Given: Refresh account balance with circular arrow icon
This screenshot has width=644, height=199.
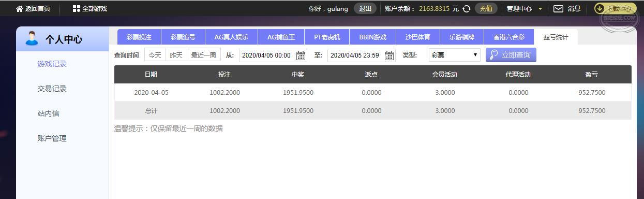Looking at the screenshot, I should coord(467,9).
